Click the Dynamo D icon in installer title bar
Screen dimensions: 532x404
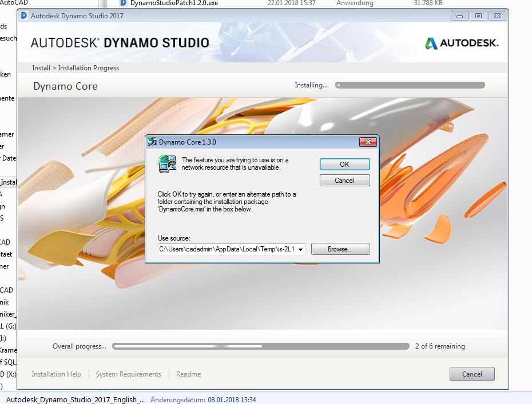coord(24,15)
